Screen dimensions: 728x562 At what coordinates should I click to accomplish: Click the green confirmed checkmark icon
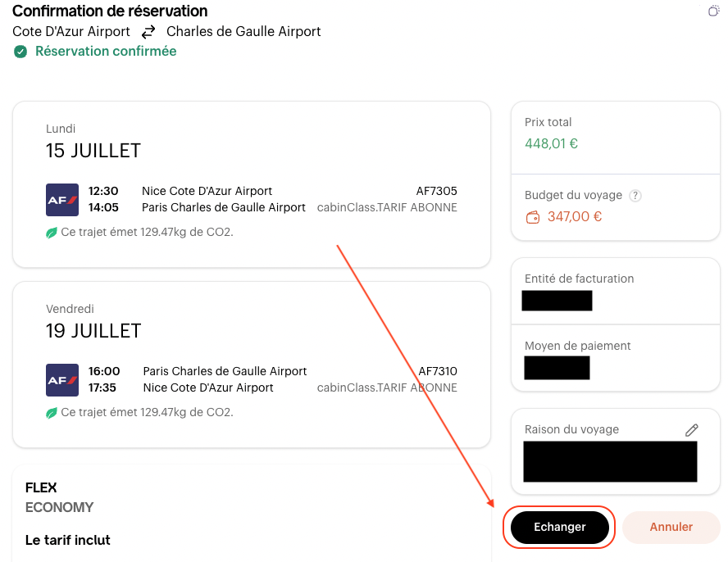coord(20,52)
